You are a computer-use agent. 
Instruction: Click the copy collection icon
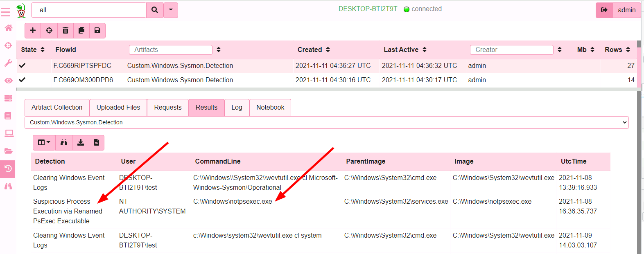(x=81, y=31)
